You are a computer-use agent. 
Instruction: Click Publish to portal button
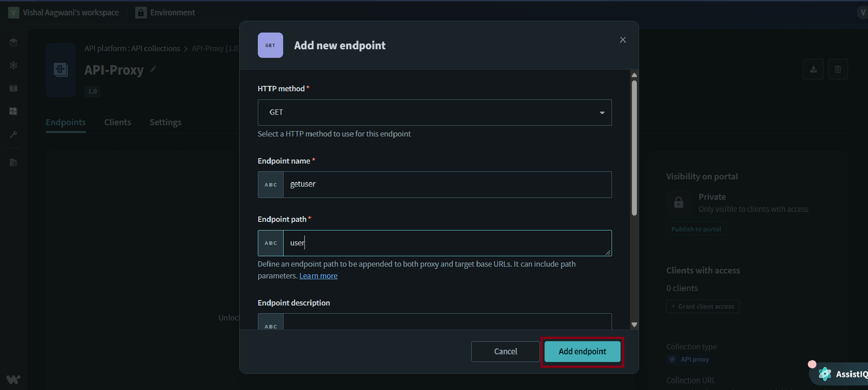[x=696, y=229]
